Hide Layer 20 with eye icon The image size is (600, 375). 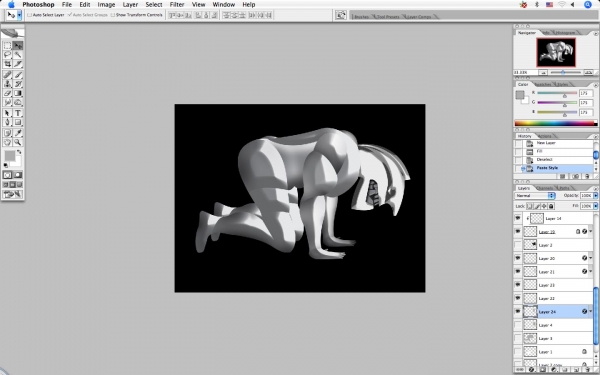pos(518,258)
